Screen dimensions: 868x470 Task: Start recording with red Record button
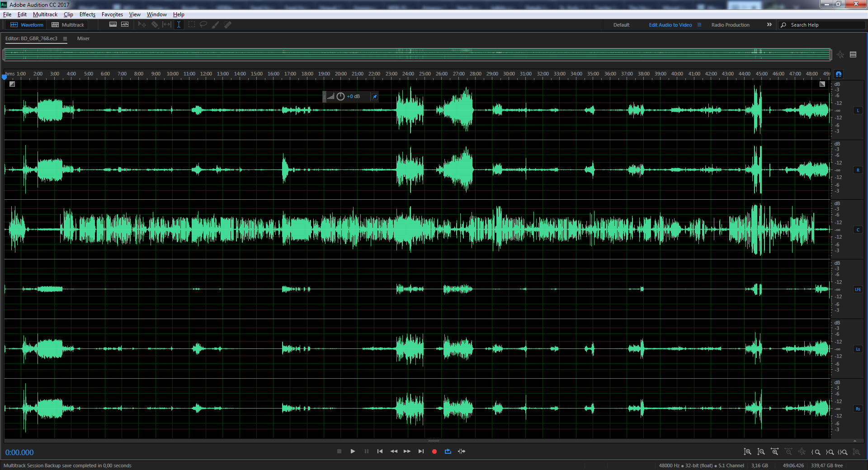click(x=434, y=451)
